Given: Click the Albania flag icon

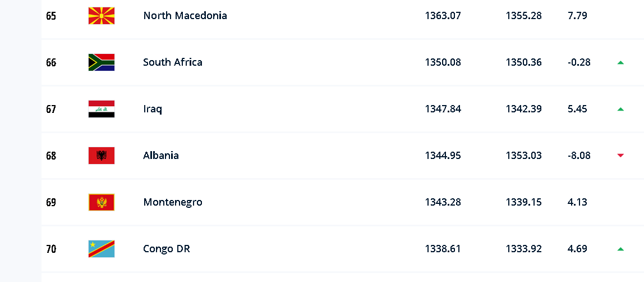Looking at the screenshot, I should (102, 156).
